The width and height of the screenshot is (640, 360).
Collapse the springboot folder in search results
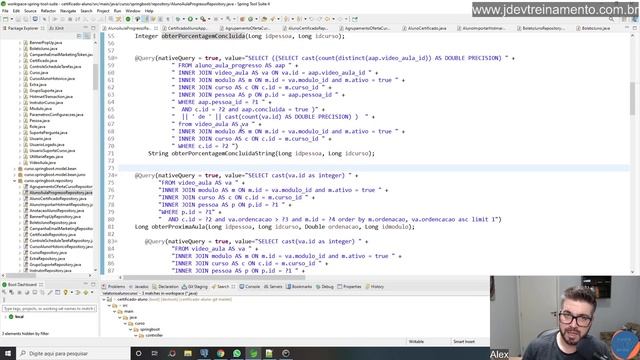pyautogui.click(x=131, y=329)
